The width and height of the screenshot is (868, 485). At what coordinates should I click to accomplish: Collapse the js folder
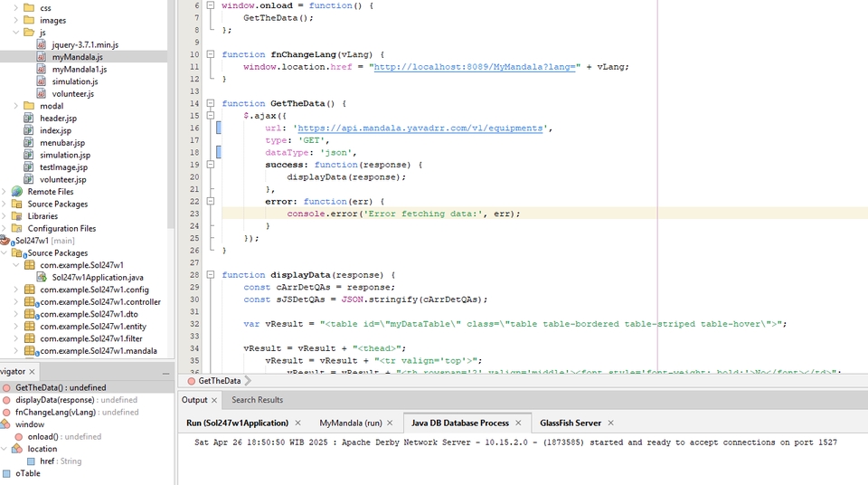(16, 33)
